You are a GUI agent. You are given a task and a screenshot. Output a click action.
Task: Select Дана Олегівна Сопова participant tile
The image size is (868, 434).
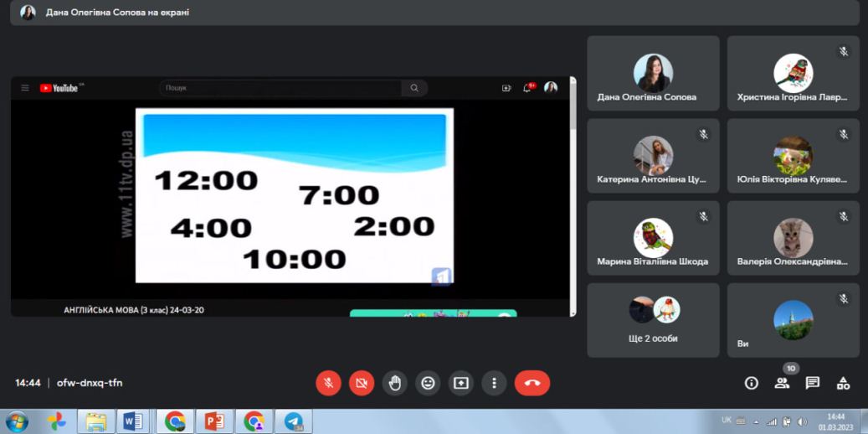(x=653, y=73)
